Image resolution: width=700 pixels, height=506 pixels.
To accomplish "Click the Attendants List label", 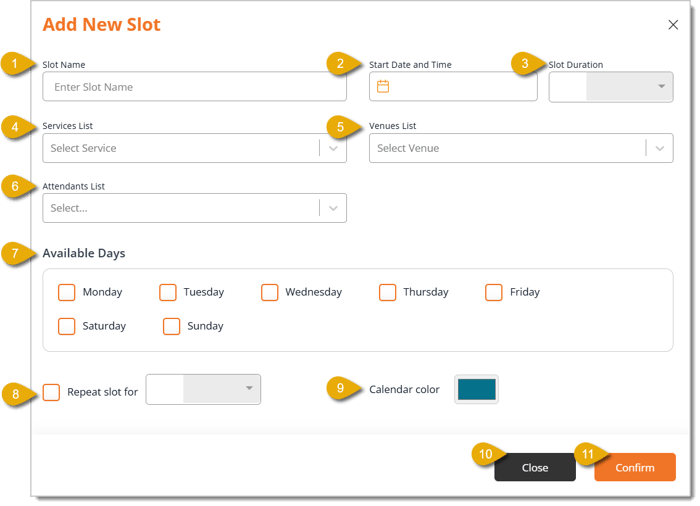I will pyautogui.click(x=74, y=186).
